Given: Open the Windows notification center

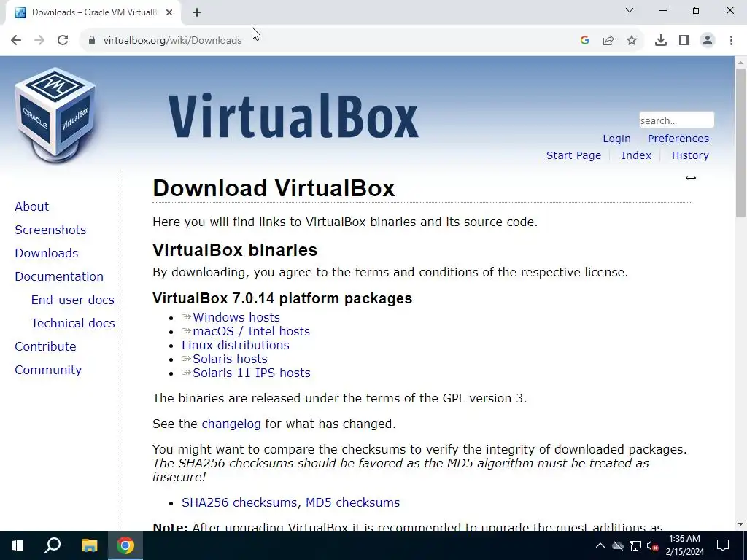Looking at the screenshot, I should point(723,545).
